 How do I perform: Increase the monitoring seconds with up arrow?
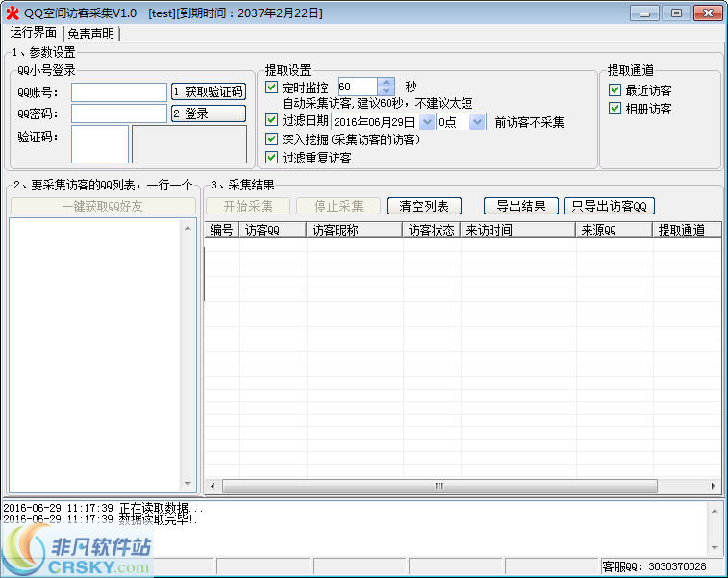(x=386, y=82)
